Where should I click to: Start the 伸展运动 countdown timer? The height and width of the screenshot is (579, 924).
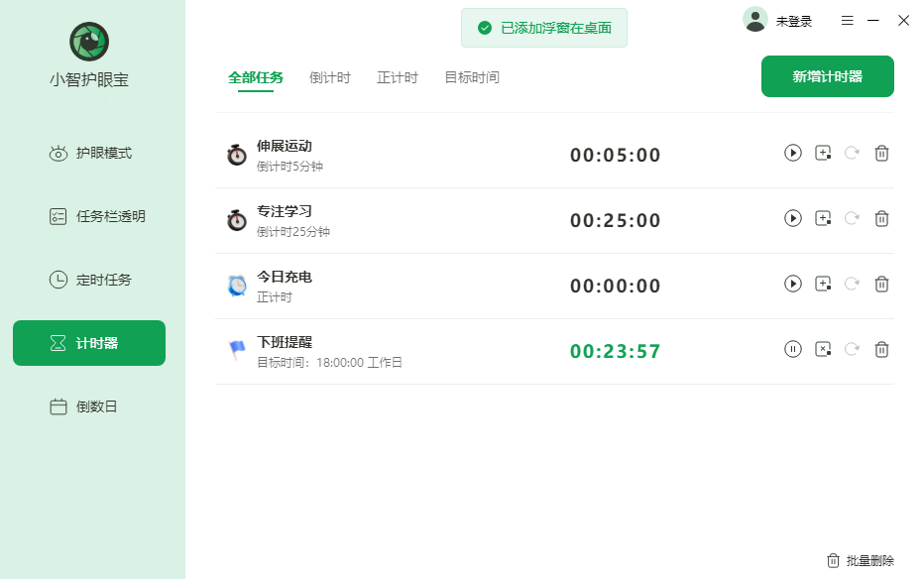pos(792,154)
